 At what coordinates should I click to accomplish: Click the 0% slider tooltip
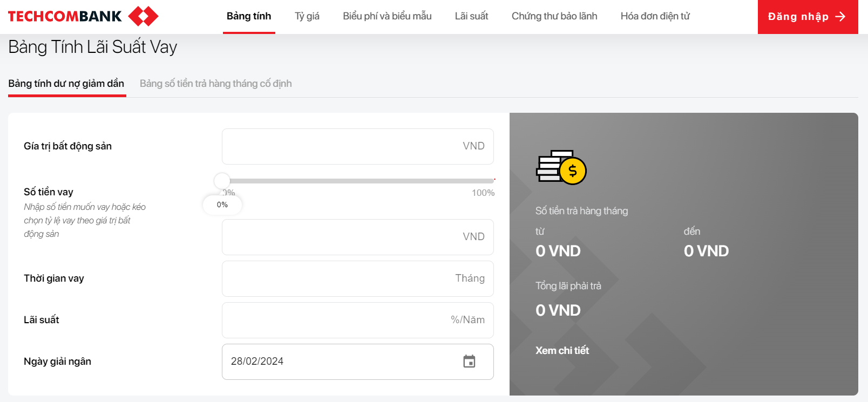click(x=222, y=205)
